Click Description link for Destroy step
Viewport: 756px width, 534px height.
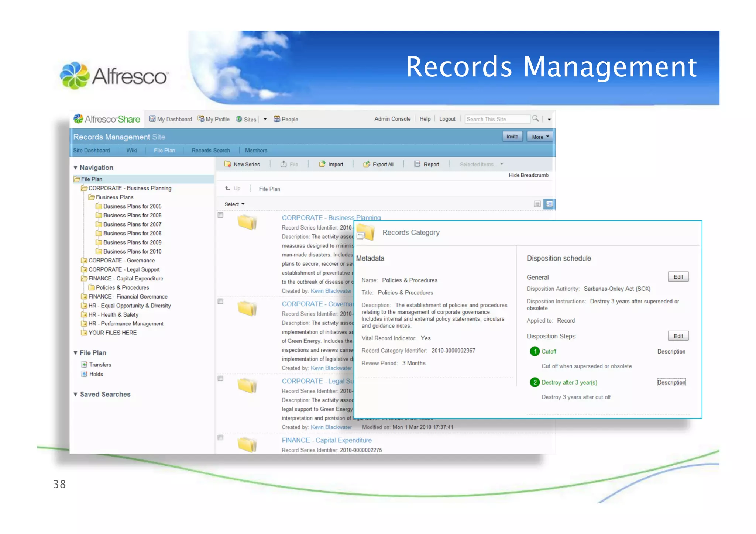pyautogui.click(x=671, y=382)
